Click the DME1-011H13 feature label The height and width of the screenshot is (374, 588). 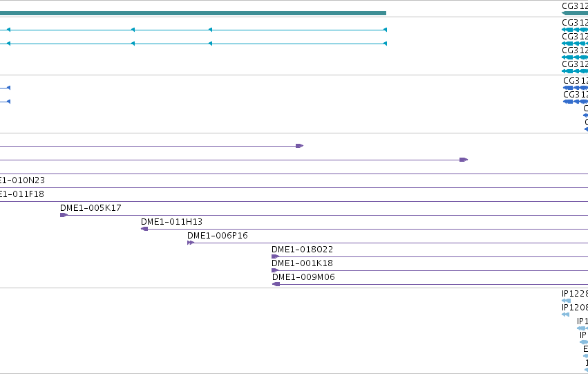tap(172, 222)
